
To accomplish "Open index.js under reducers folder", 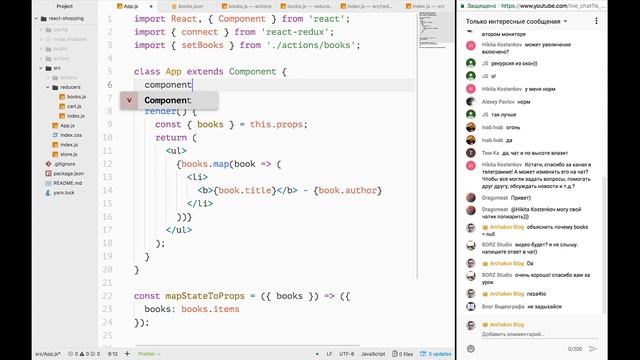I will click(76, 116).
